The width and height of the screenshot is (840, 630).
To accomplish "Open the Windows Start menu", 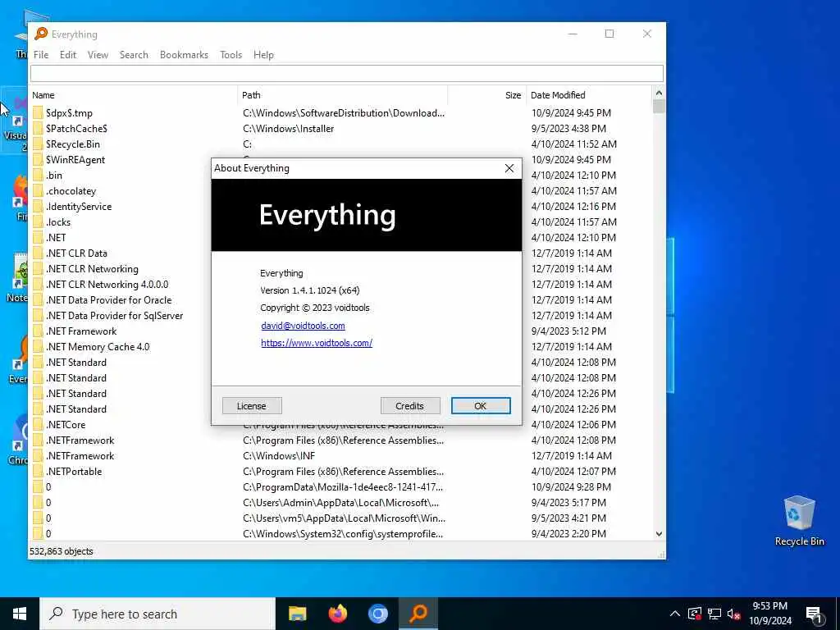I will click(x=20, y=614).
